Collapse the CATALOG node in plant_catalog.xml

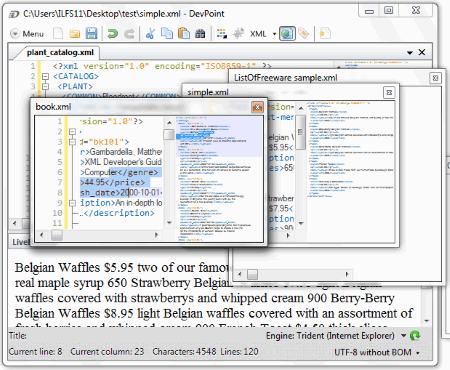coord(45,76)
